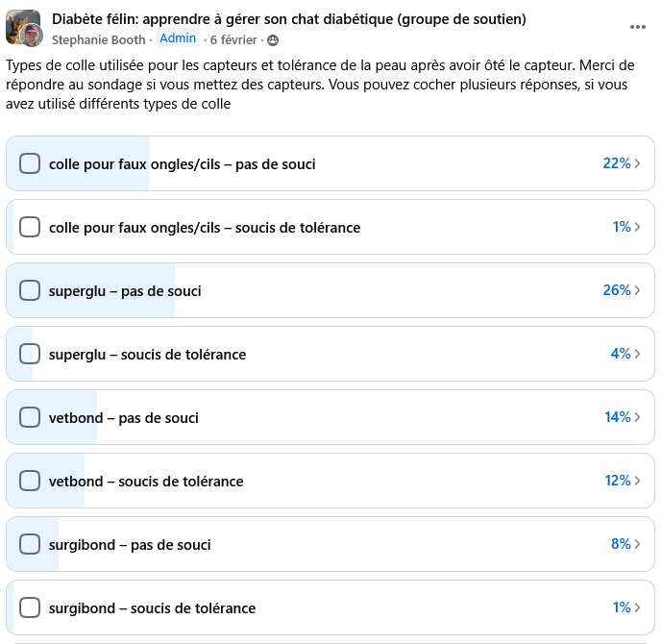Viewport: 661px width, 644px height.
Task: Open voter list via the 14% chevron
Action: pyautogui.click(x=637, y=417)
